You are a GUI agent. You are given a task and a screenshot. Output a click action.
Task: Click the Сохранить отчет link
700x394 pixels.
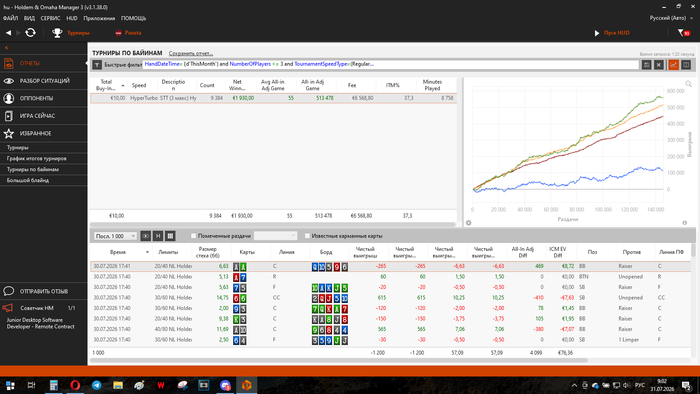[191, 54]
